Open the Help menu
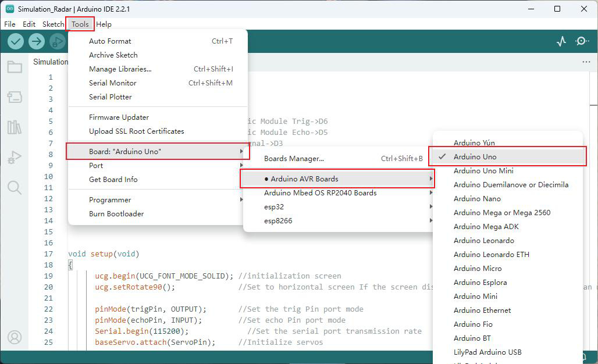This screenshot has height=364, width=598. pos(104,24)
